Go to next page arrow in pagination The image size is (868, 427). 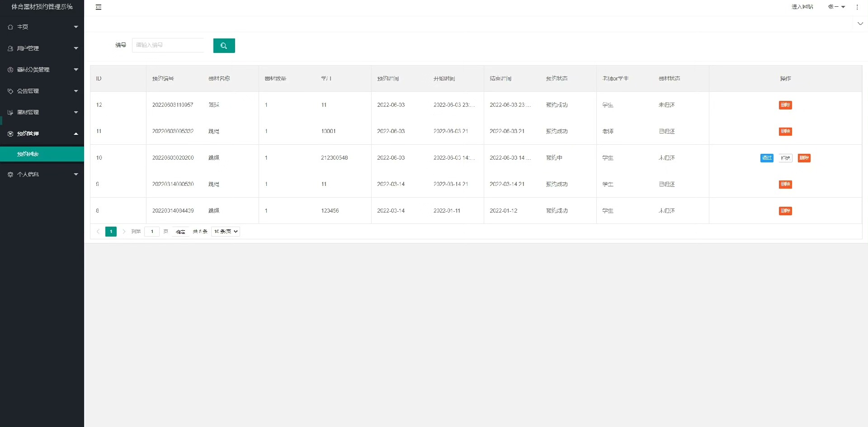[124, 232]
